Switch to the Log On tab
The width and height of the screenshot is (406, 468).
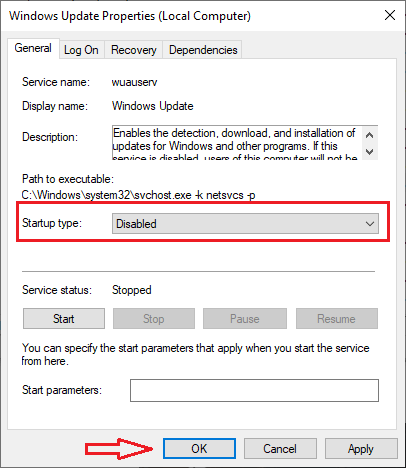click(x=81, y=50)
